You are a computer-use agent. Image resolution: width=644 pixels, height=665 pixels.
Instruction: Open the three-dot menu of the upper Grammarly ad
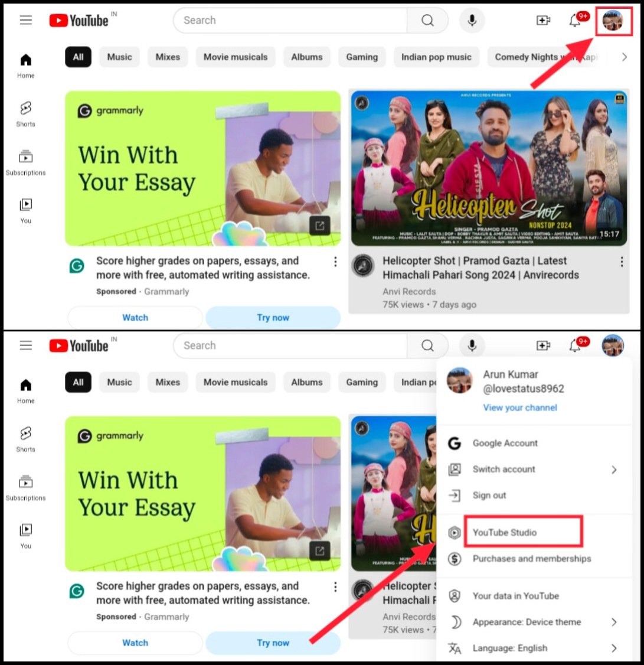coord(335,262)
